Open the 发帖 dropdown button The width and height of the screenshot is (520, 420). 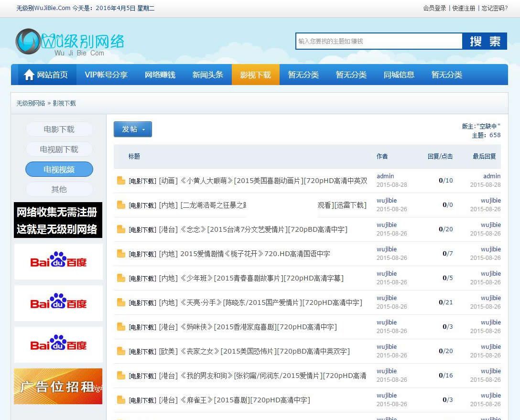pyautogui.click(x=133, y=129)
